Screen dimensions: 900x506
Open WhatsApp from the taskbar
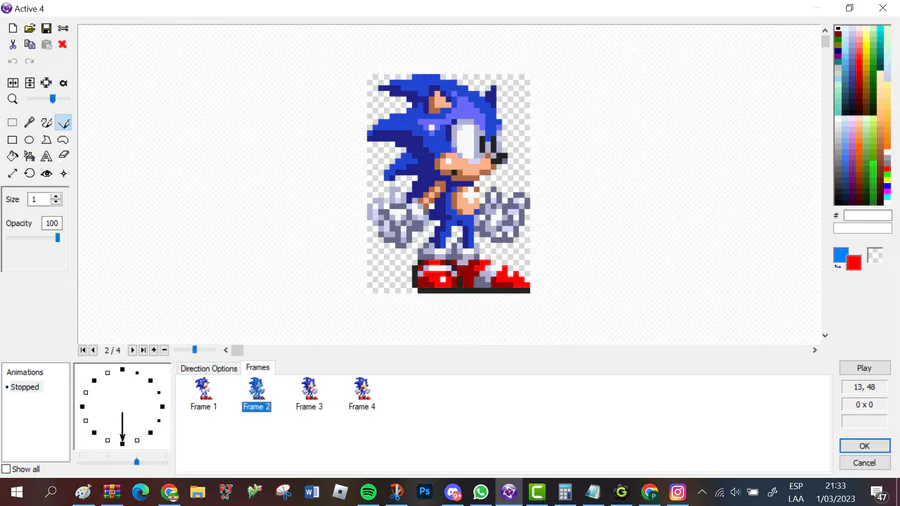coord(480,492)
